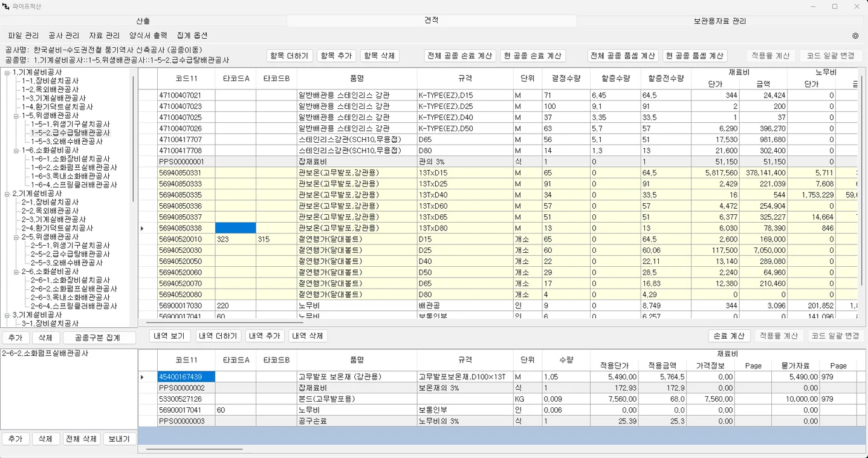Click the tree panel's vertical scrollbar
The image size is (868, 458).
coord(134,139)
